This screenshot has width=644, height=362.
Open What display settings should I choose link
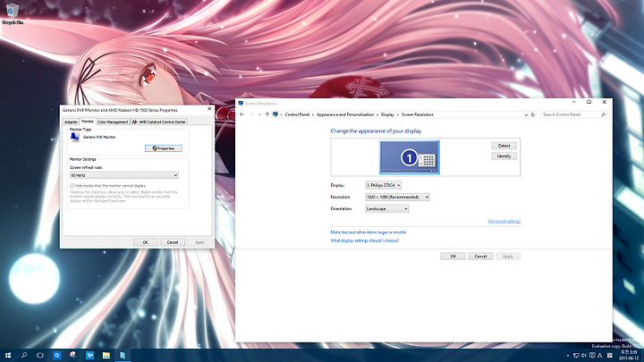(x=365, y=240)
